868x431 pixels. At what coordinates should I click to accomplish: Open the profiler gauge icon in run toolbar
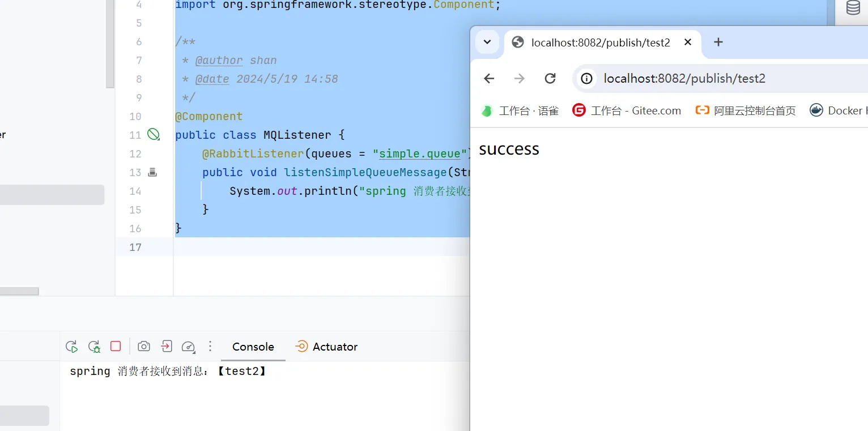coord(188,347)
